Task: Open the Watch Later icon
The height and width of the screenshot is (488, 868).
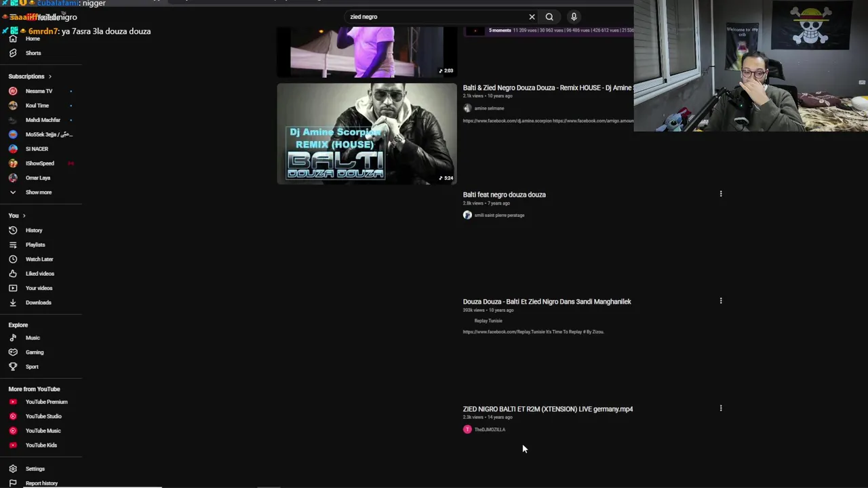Action: pos(13,259)
